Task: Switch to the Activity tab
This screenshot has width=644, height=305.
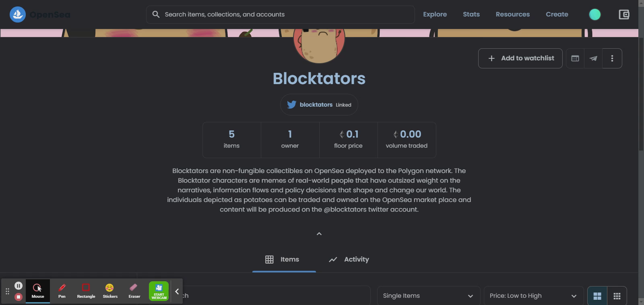Action: (x=349, y=260)
